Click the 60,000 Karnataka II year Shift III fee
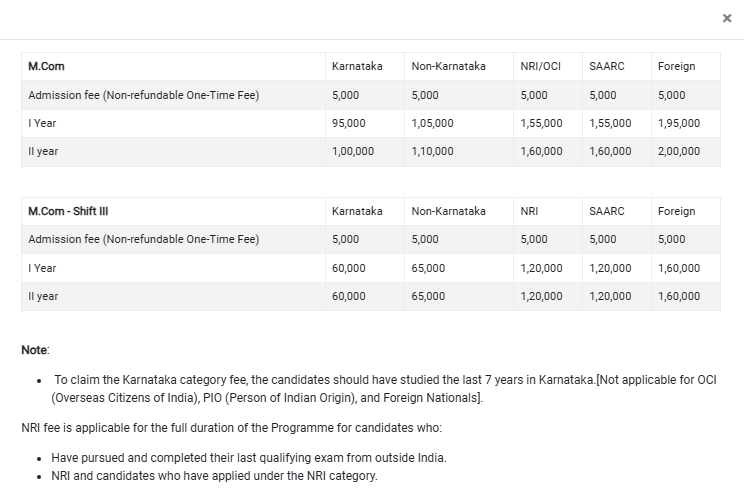The width and height of the screenshot is (744, 499). click(349, 296)
